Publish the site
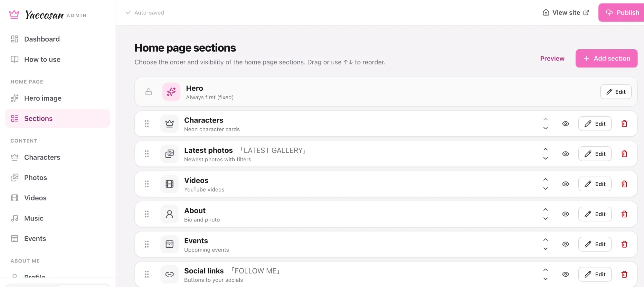This screenshot has height=287, width=644. pos(622,13)
